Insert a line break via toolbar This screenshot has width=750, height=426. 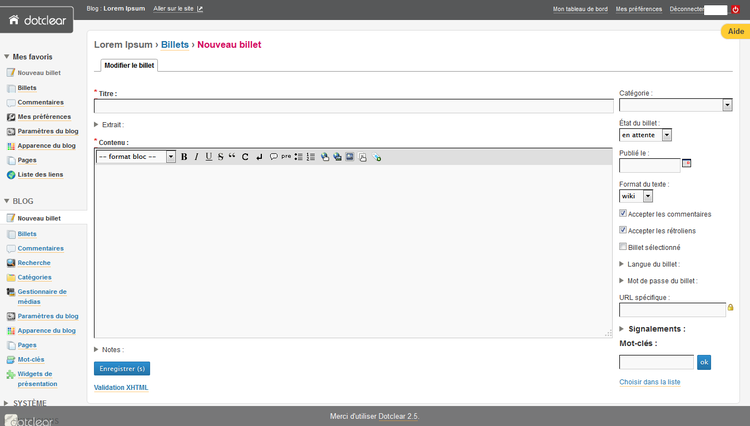pos(259,157)
